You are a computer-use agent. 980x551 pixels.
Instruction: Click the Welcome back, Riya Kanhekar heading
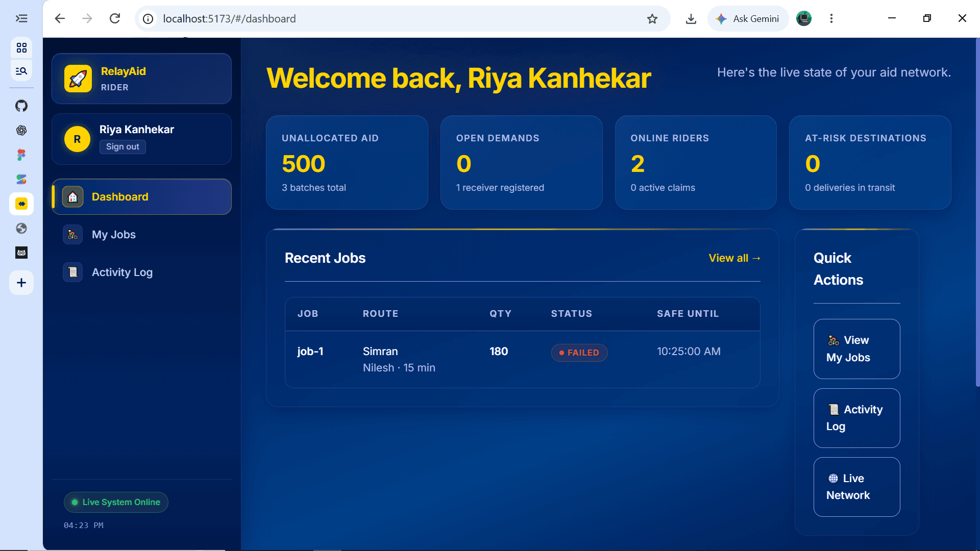coord(459,79)
